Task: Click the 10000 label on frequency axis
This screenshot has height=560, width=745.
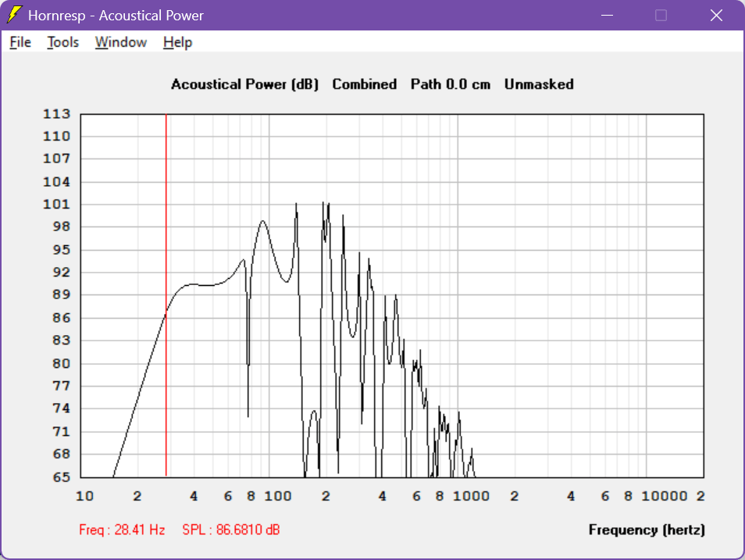Action: (x=665, y=496)
